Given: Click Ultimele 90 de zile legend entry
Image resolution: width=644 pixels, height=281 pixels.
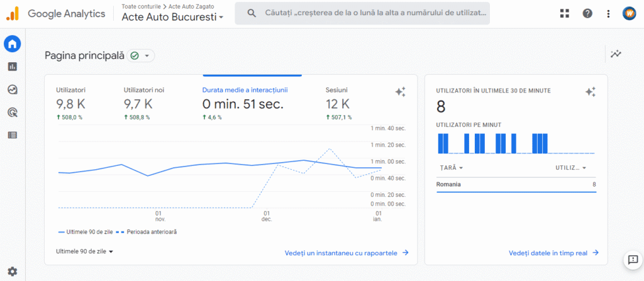Looking at the screenshot, I should (87, 232).
